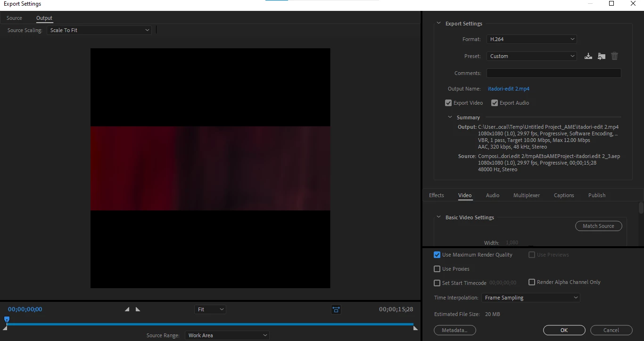Click the video preview frame
Screen dimensions: 644x341
(x=210, y=168)
